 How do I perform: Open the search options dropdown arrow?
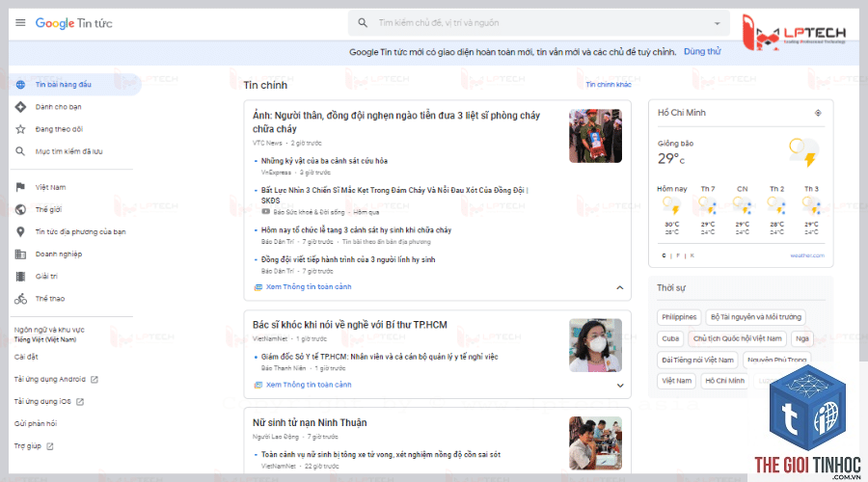click(717, 23)
